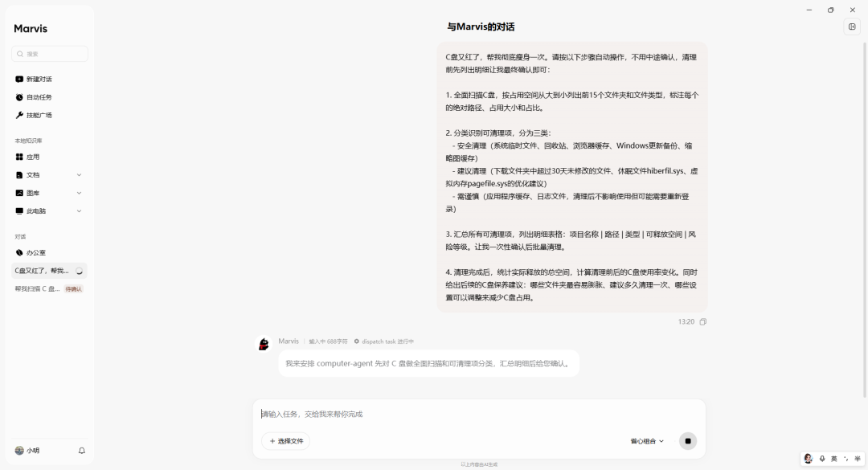Click the 小明 username label

tap(33, 451)
